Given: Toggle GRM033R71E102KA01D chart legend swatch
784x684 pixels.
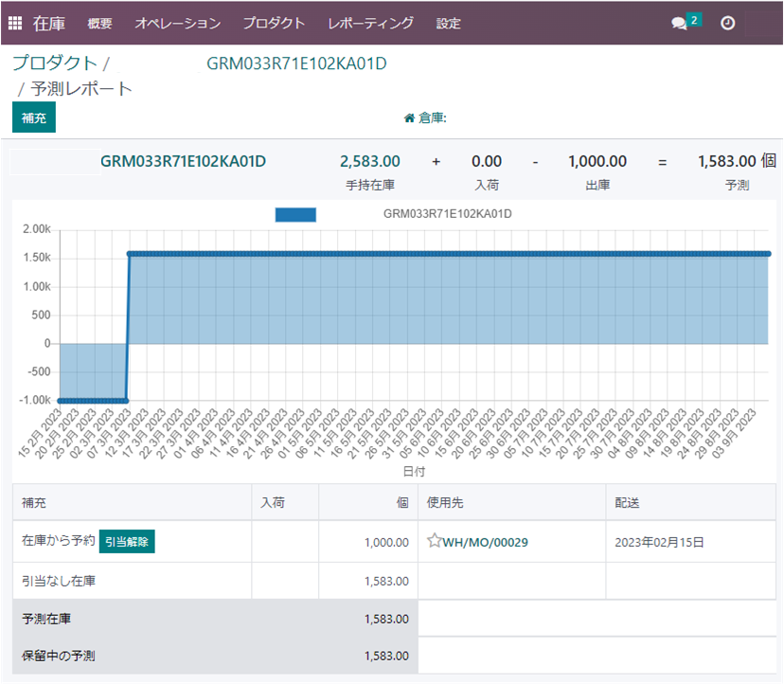Looking at the screenshot, I should coord(295,214).
